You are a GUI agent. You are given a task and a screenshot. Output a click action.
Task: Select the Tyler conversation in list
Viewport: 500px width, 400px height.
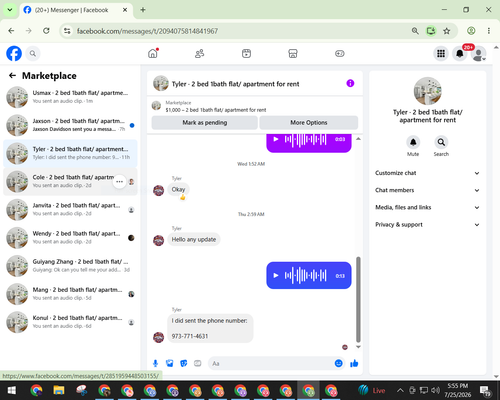[70, 153]
